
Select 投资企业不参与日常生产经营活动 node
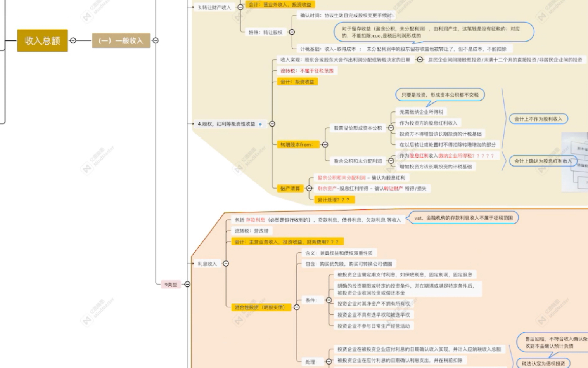[374, 326]
